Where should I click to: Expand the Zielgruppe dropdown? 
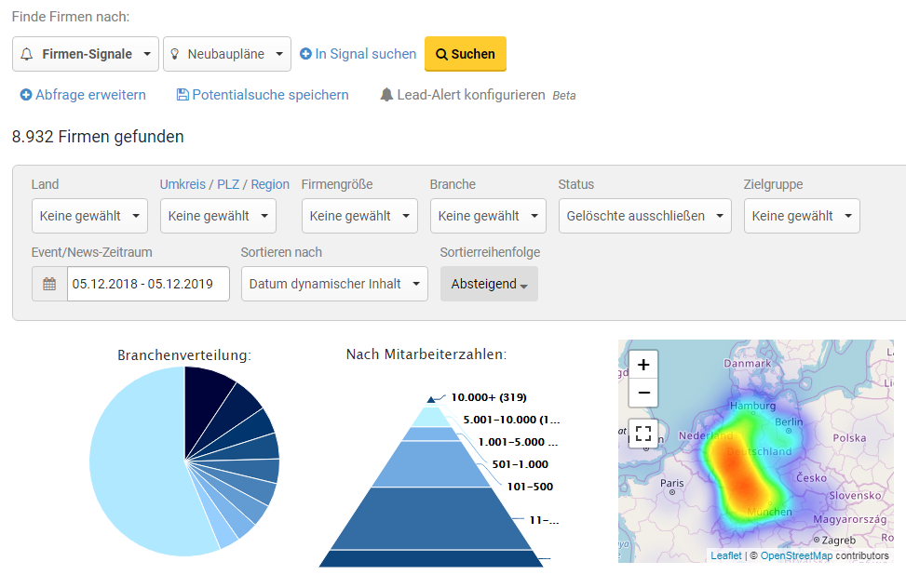[801, 216]
